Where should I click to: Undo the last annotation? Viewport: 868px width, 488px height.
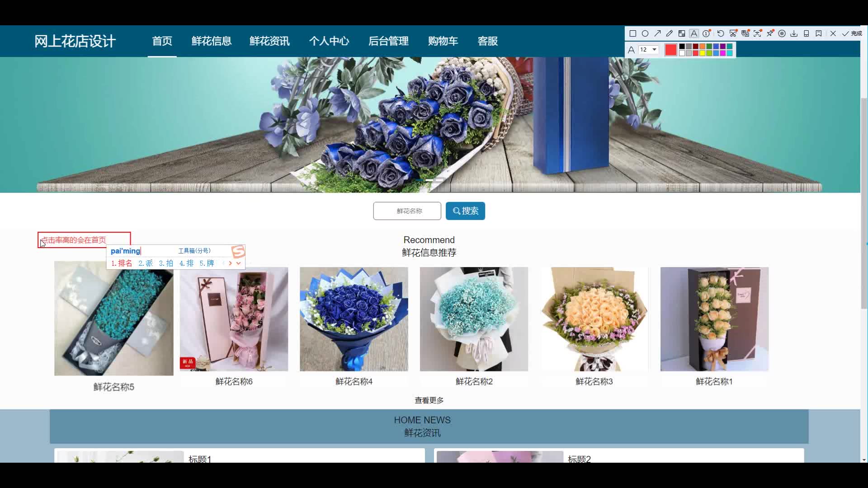tap(721, 33)
